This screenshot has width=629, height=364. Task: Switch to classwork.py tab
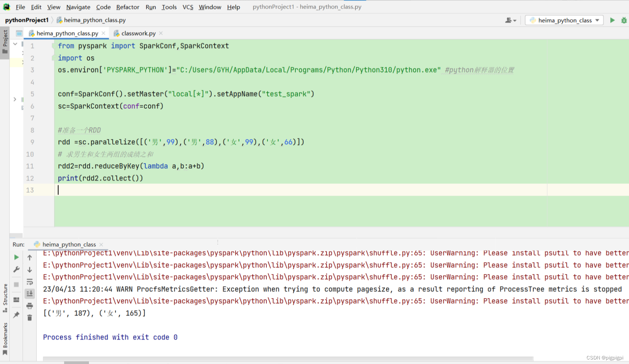(x=138, y=33)
